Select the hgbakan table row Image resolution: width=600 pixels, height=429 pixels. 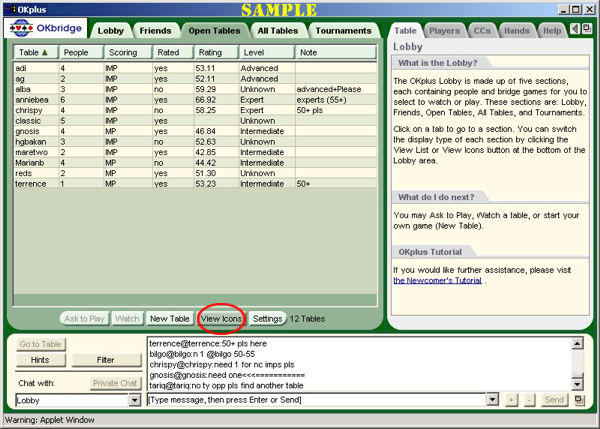[195, 142]
